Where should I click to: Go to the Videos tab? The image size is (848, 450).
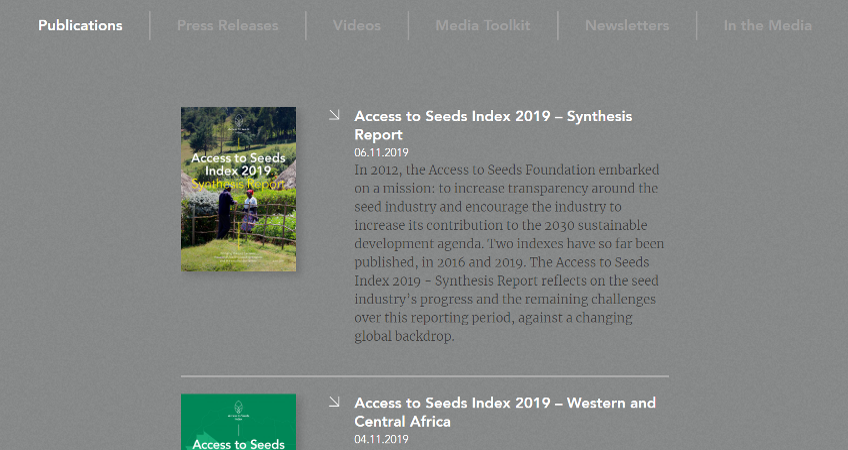357,25
